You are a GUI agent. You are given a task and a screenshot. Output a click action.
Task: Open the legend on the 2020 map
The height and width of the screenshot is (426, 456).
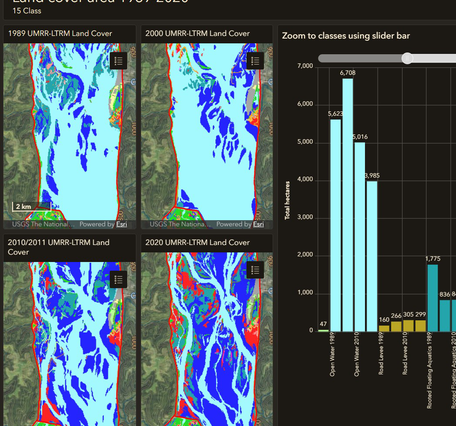[x=255, y=270]
